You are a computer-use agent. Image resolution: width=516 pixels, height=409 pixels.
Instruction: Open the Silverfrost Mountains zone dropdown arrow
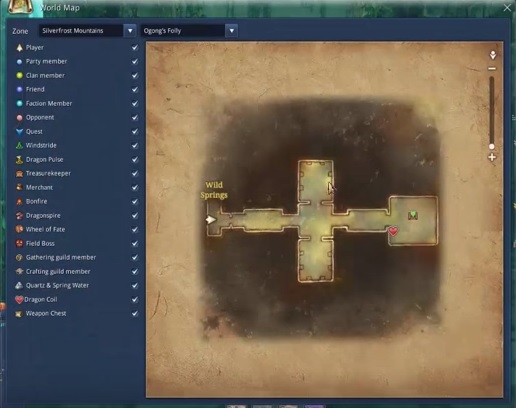point(130,31)
